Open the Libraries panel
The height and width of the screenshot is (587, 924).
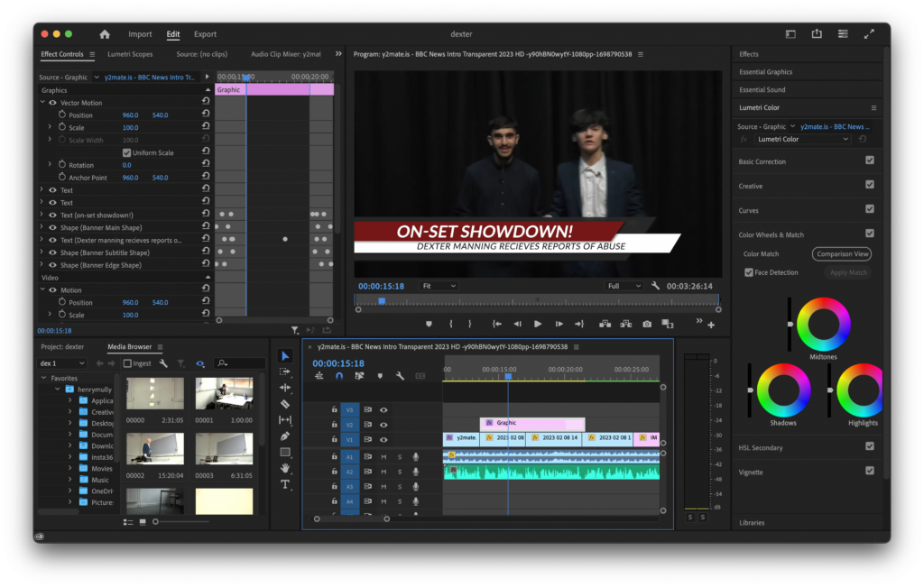tap(752, 523)
